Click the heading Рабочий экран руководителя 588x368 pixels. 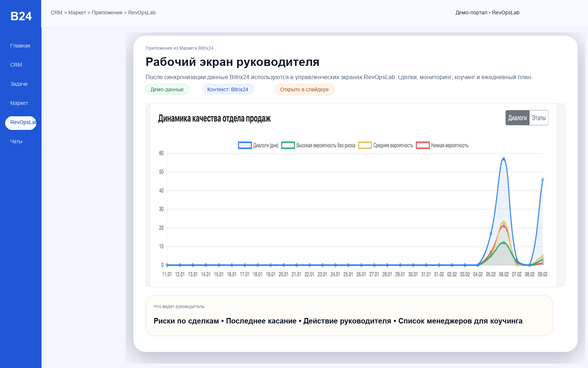[232, 62]
